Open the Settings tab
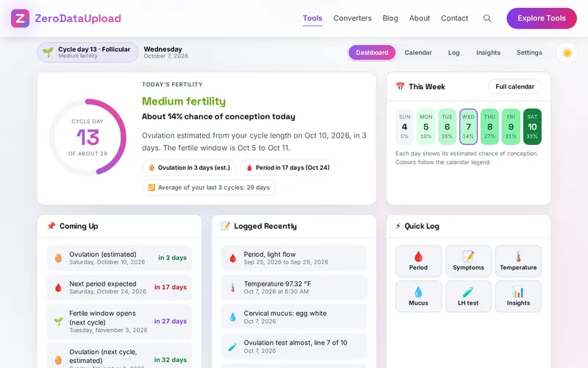The height and width of the screenshot is (368, 588). (529, 52)
